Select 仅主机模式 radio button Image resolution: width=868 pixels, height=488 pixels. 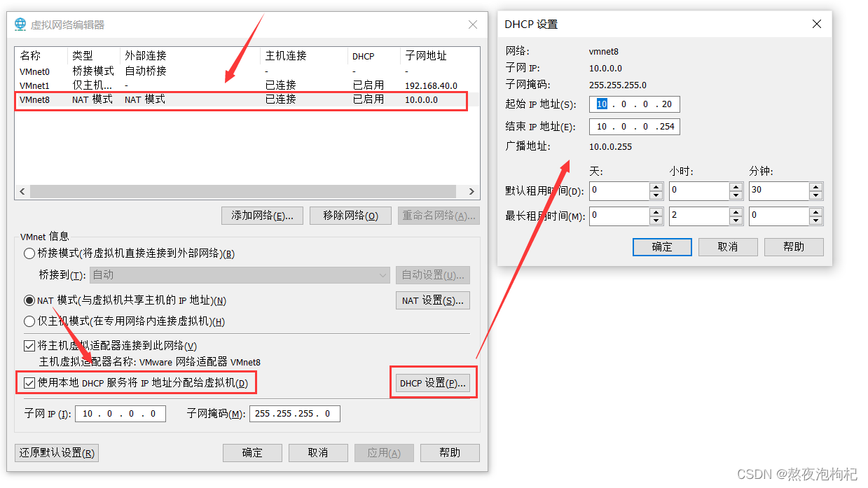[x=29, y=321]
